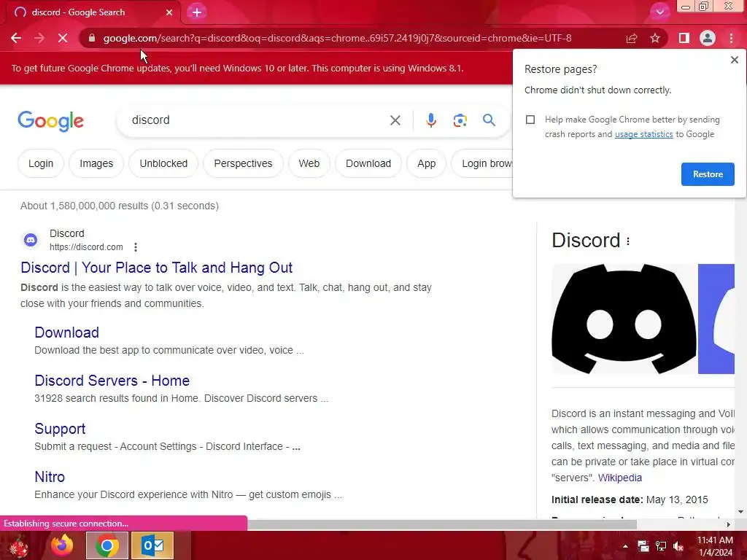Enable sending crash reports checkbox

pyautogui.click(x=530, y=120)
